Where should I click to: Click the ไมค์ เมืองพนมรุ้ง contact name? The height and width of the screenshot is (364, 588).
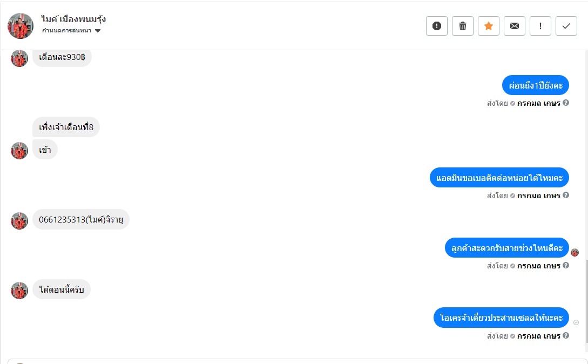click(73, 19)
